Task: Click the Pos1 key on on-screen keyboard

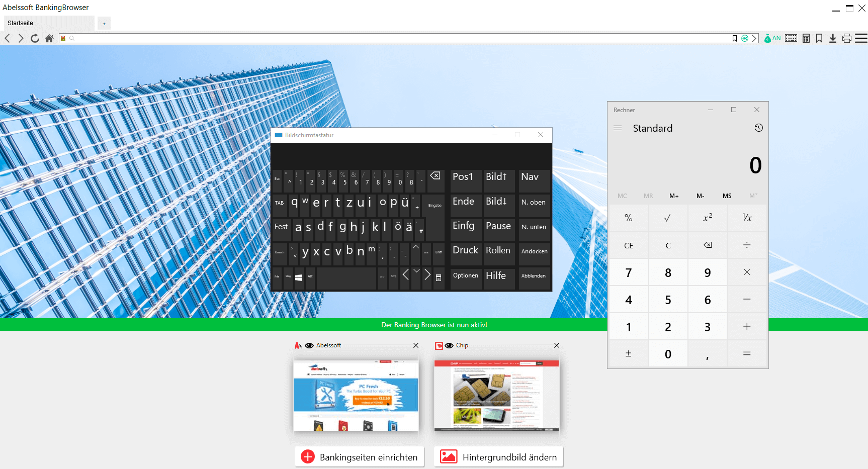Action: 466,180
